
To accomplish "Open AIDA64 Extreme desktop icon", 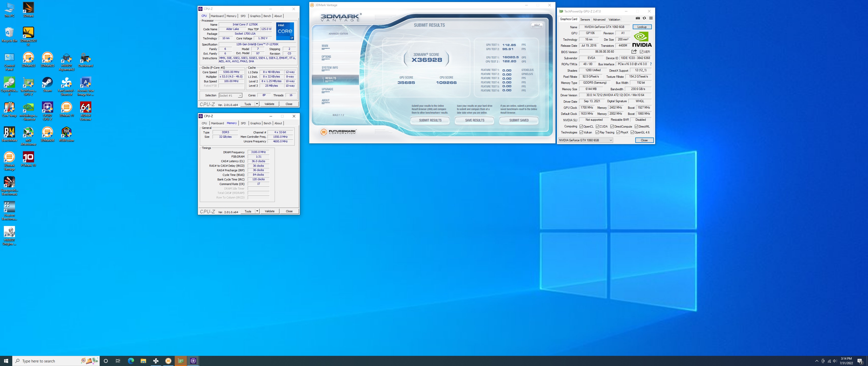I will pyautogui.click(x=86, y=111).
